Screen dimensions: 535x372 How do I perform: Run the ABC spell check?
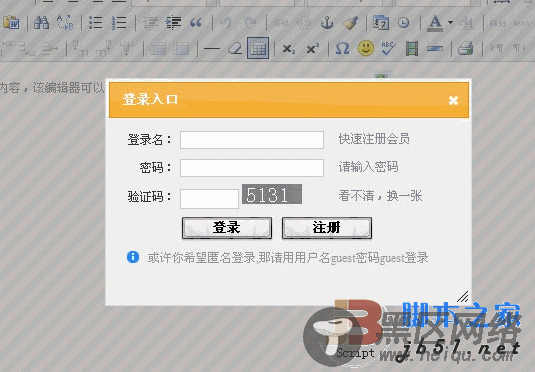coord(389,48)
